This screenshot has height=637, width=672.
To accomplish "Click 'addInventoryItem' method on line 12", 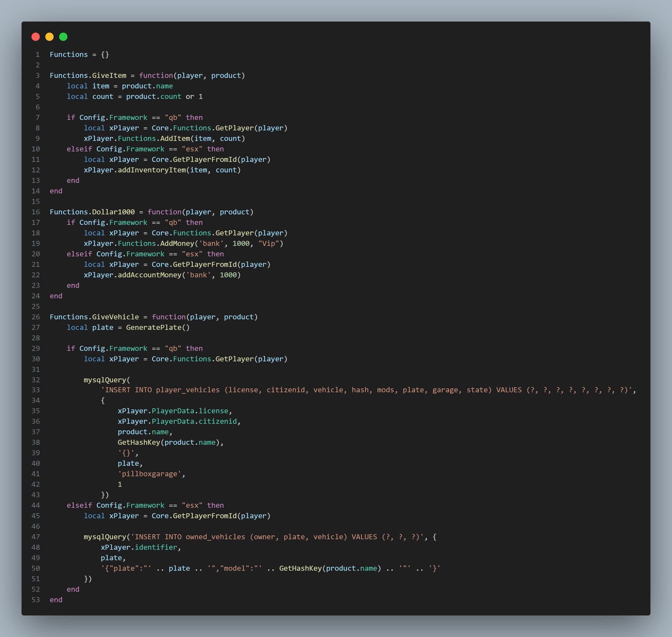I will click(x=152, y=170).
